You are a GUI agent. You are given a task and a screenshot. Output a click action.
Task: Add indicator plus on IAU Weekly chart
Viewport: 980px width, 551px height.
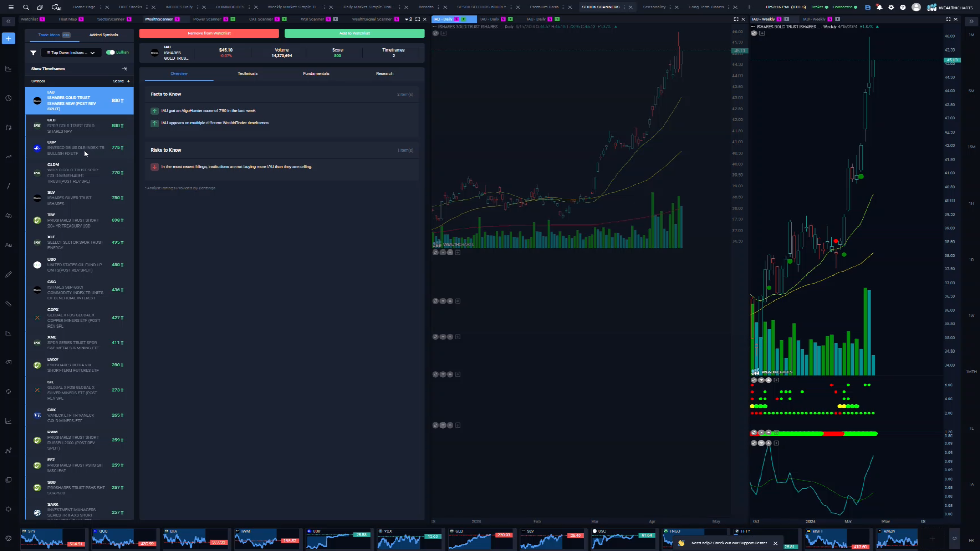pos(762,33)
